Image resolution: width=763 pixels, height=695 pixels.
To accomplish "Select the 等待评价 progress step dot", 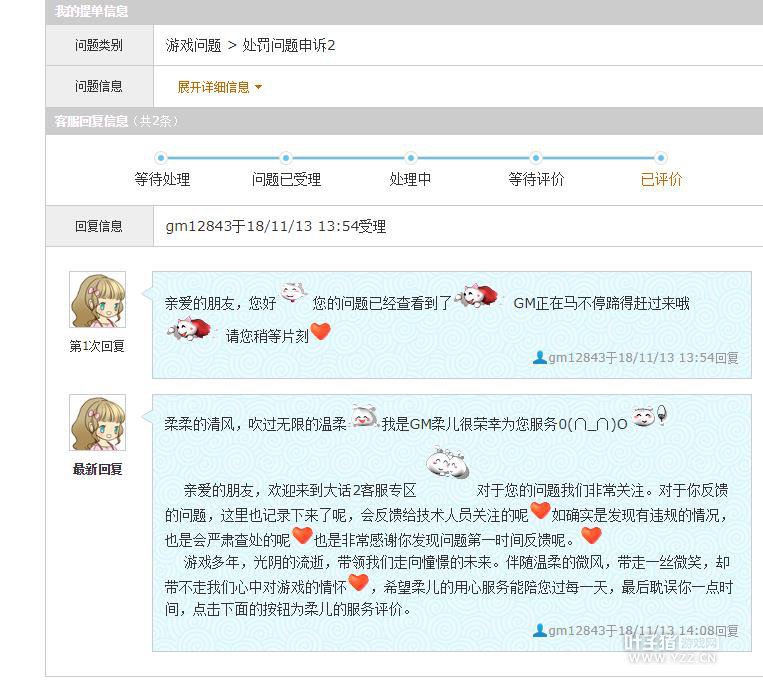I will pos(536,158).
